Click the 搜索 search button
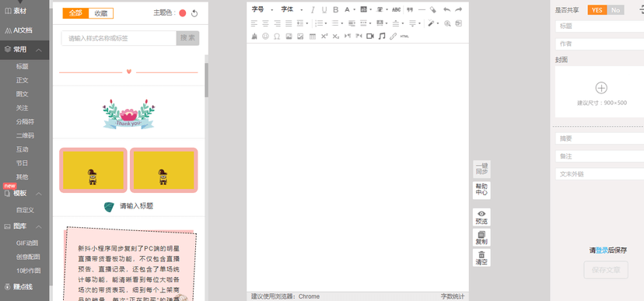The image size is (644, 301). 187,38
